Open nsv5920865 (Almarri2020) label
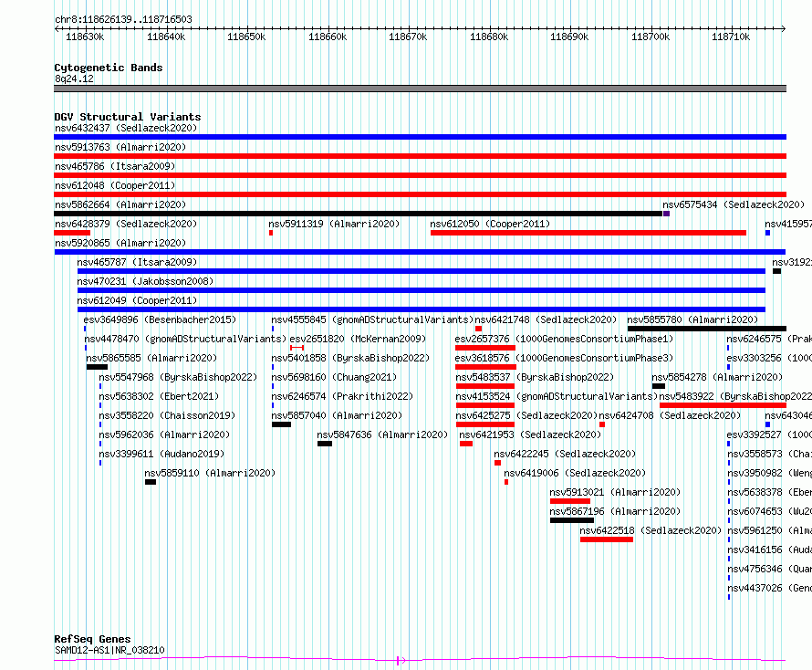Screen dimensions: 812x670 120,243
